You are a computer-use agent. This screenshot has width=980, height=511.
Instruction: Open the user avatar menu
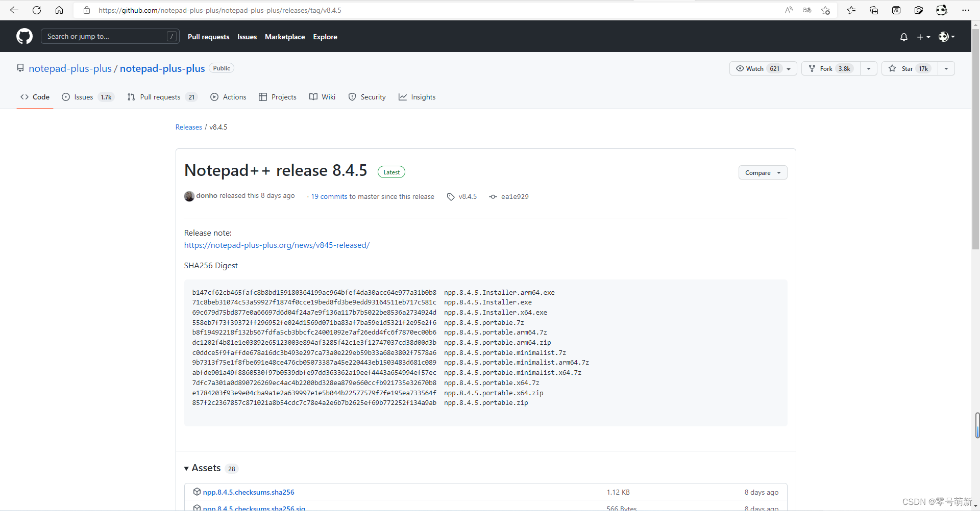coord(947,37)
